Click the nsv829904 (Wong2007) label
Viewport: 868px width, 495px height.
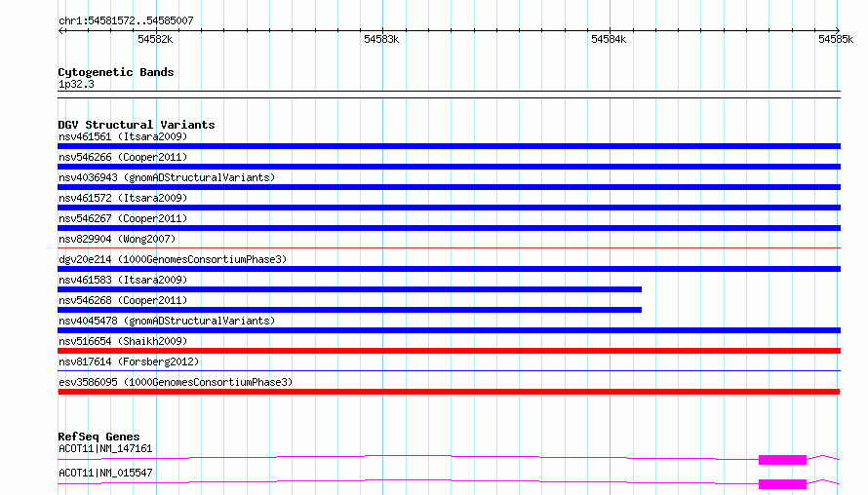coord(117,239)
